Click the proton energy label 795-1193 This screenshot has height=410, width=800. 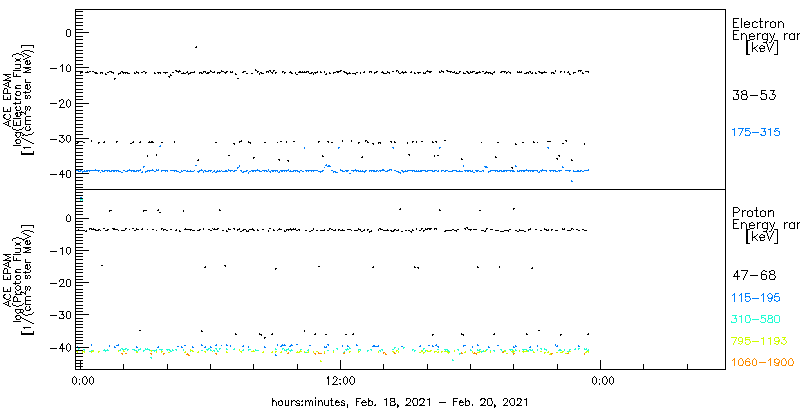tap(759, 341)
